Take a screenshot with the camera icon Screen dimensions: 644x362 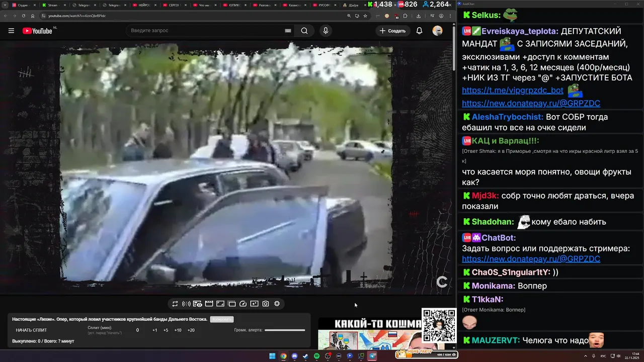point(266,304)
